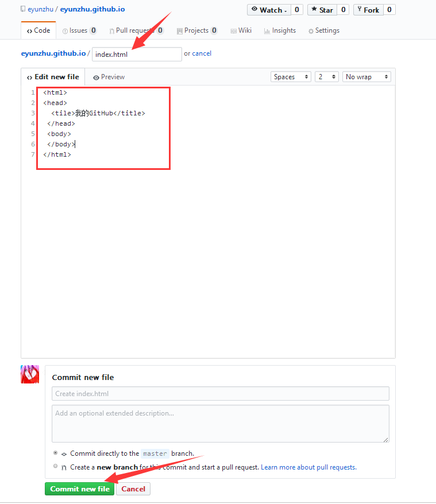Click the eyunzhu owner link

click(41, 9)
